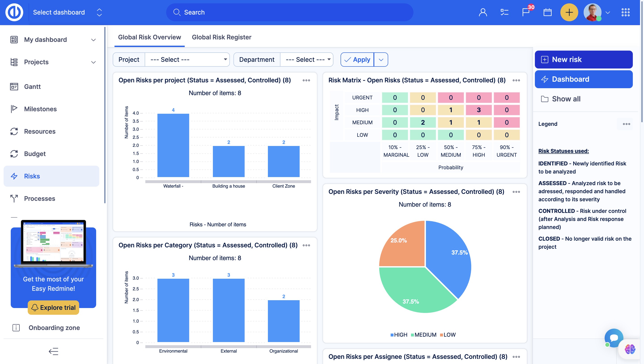Click the Search input field
Image resolution: width=644 pixels, height=364 pixels.
point(290,12)
